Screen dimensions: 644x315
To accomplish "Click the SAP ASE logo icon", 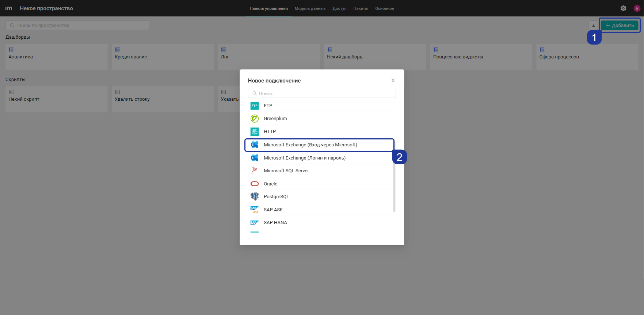I will (255, 210).
